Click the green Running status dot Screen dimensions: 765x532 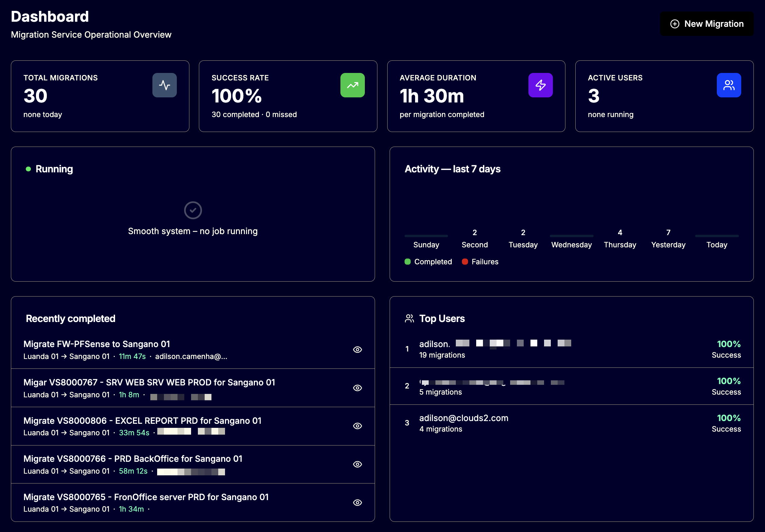click(29, 169)
